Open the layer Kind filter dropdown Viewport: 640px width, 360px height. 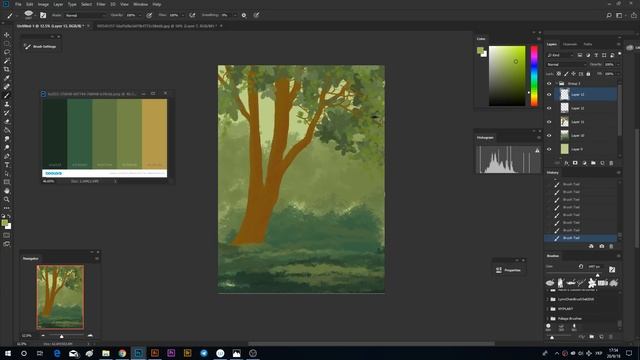[560, 55]
